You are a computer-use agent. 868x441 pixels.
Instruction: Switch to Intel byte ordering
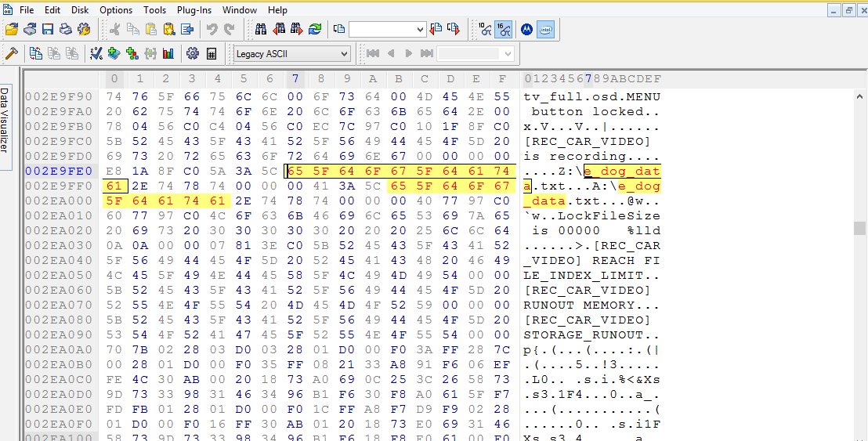[x=546, y=30]
